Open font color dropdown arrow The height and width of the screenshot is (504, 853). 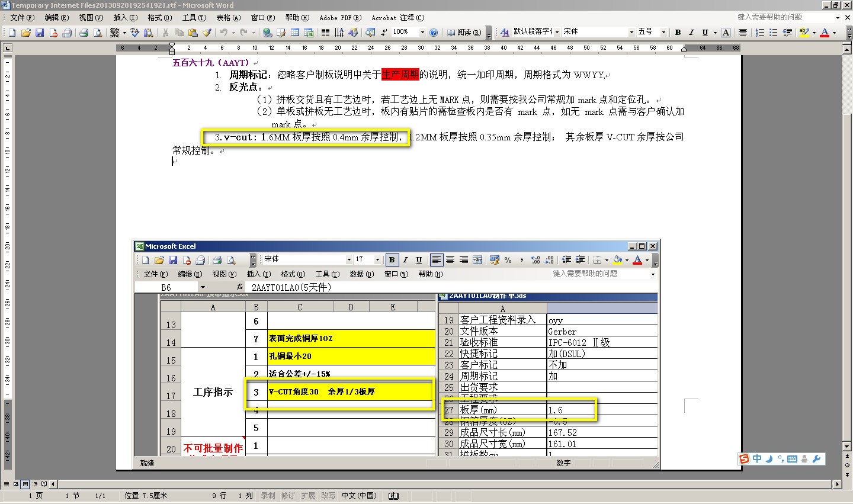[834, 33]
